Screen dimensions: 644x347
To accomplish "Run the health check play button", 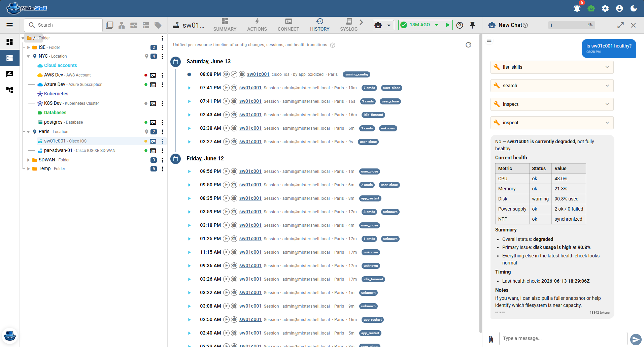I will click(x=447, y=25).
